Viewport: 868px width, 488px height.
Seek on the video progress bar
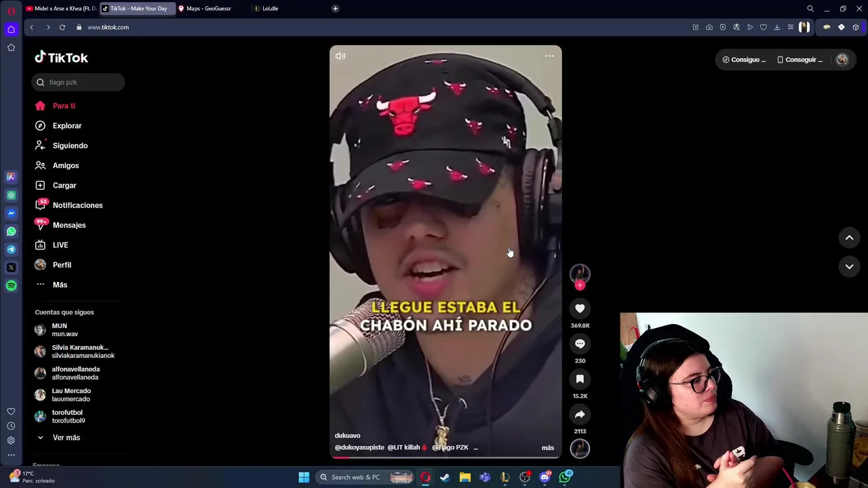pyautogui.click(x=446, y=457)
